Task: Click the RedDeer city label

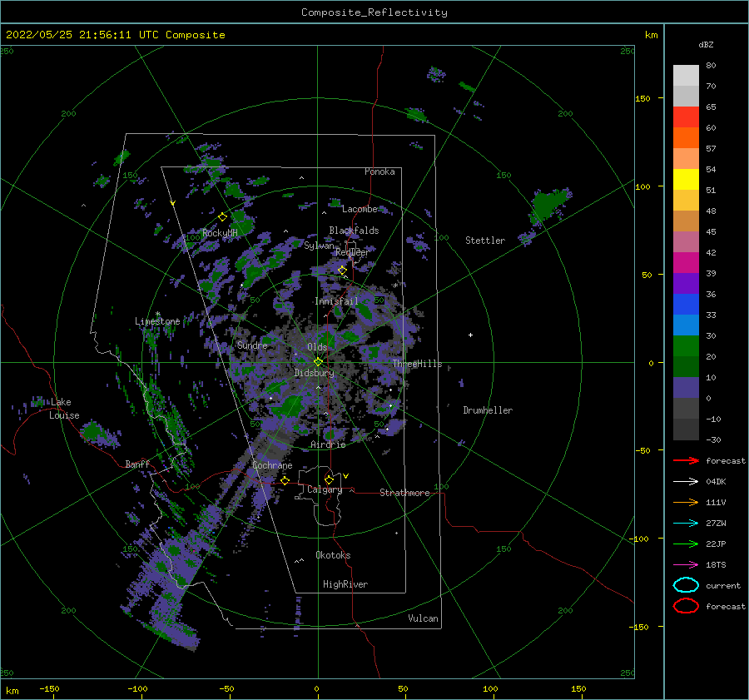Action: 353,252
